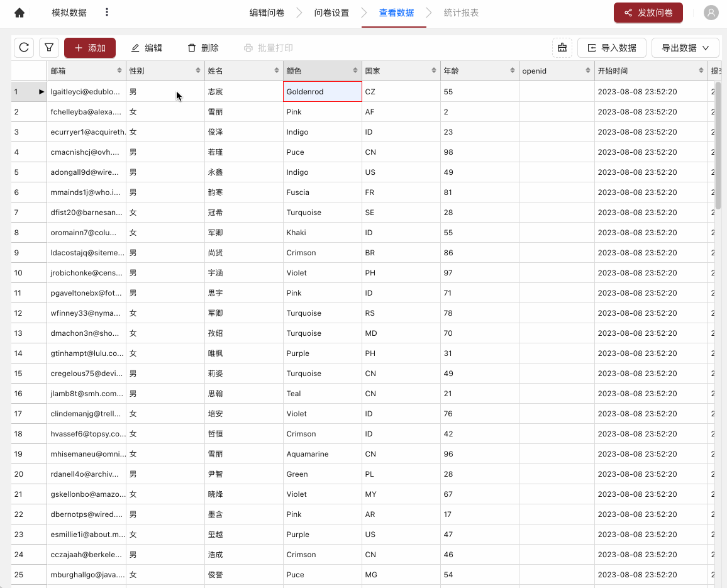Click the age 97 cell
Viewport: 727px width, 588px height.
pyautogui.click(x=479, y=273)
